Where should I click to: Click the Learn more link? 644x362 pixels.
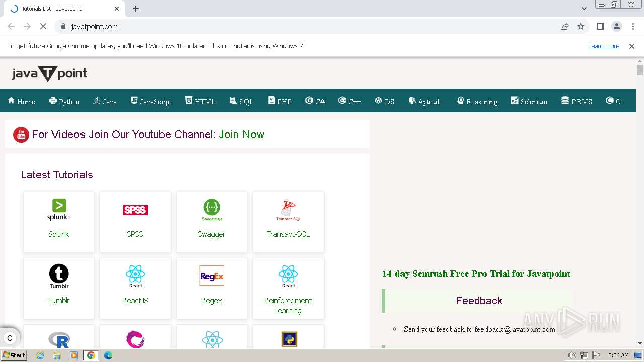coord(604,46)
